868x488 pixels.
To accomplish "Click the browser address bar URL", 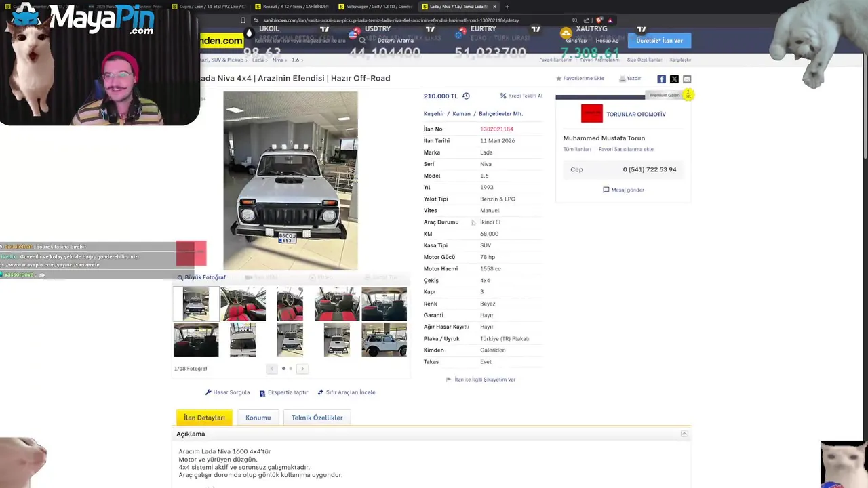I will click(391, 20).
